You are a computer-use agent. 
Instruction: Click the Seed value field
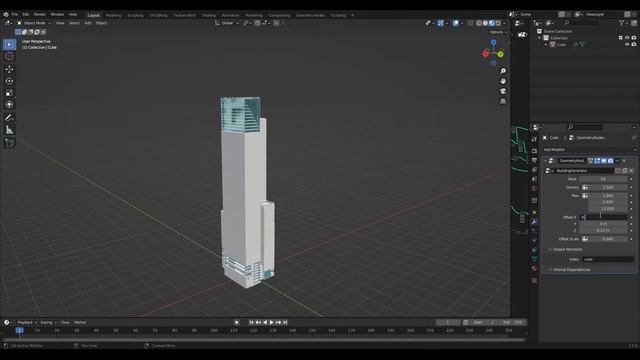coord(603,179)
